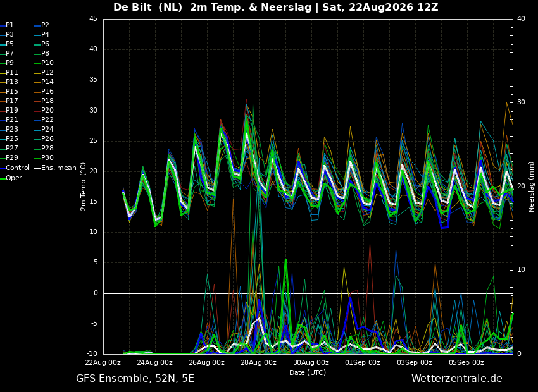Click legend label P5
Image resolution: width=538 pixels, height=392 pixels.
coord(9,44)
